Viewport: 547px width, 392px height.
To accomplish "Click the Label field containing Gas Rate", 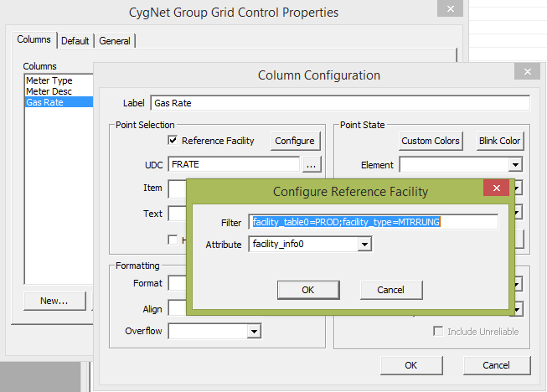I will click(x=339, y=103).
